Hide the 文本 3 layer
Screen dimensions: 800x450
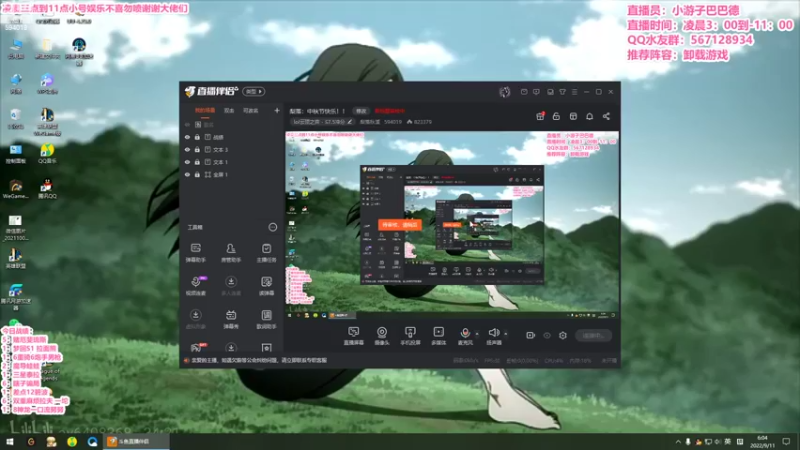click(187, 149)
